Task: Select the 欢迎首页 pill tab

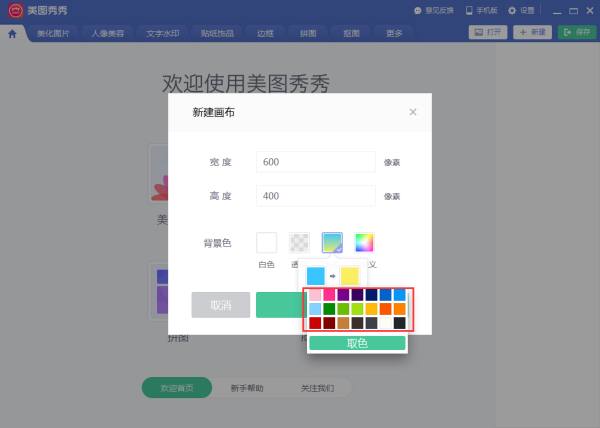Action: 177,388
